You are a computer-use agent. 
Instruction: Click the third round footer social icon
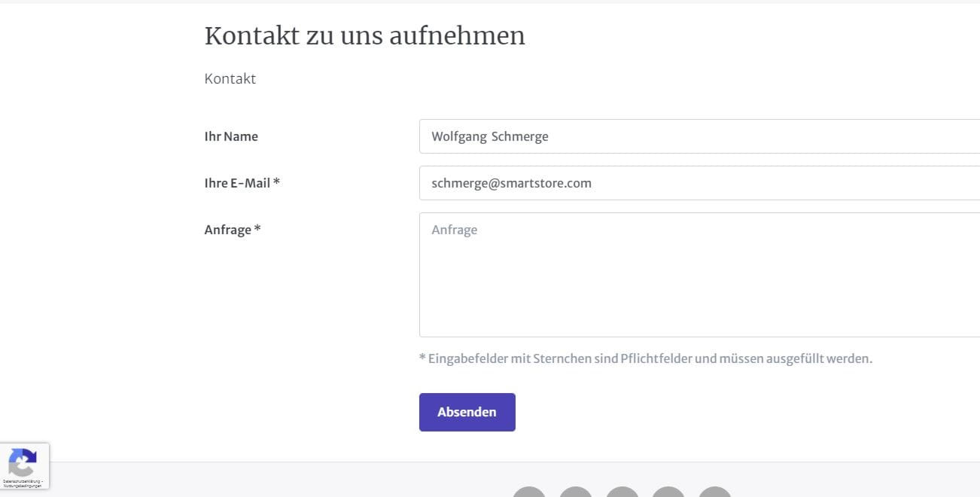click(x=622, y=492)
